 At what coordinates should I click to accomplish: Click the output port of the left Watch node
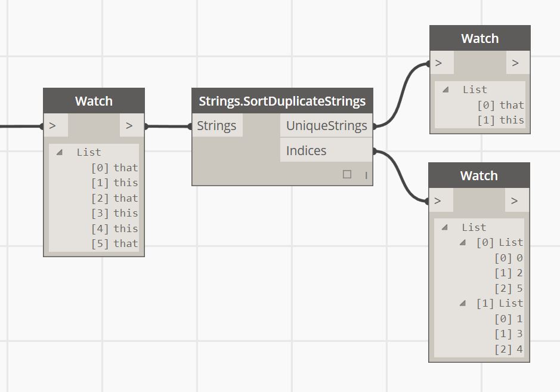click(132, 125)
